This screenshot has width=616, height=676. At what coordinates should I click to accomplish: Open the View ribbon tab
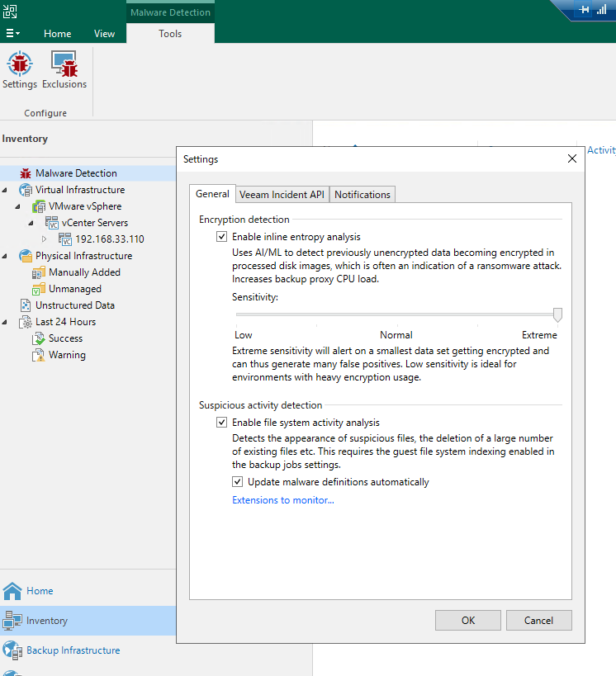click(x=104, y=34)
